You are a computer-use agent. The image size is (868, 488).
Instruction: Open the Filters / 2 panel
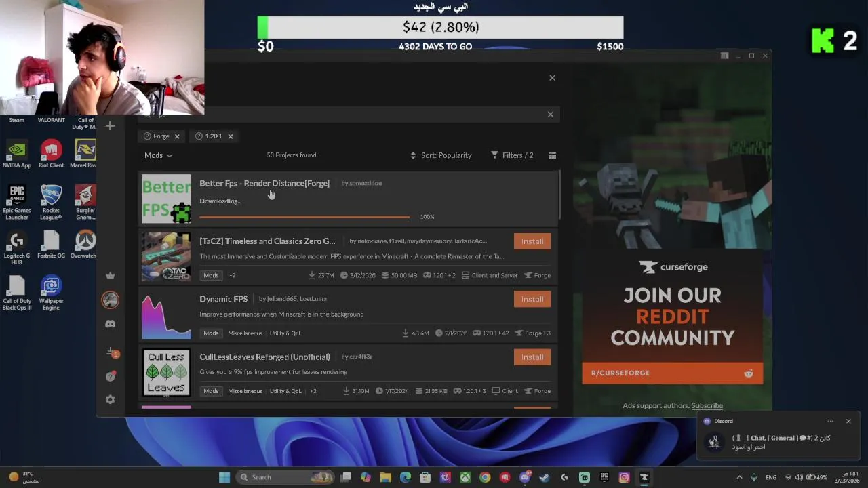click(512, 155)
